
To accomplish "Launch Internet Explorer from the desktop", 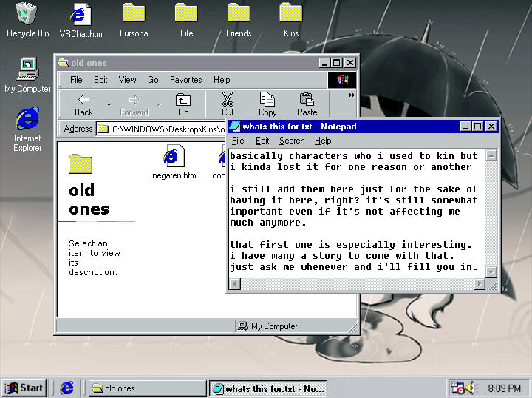I will 27,119.
